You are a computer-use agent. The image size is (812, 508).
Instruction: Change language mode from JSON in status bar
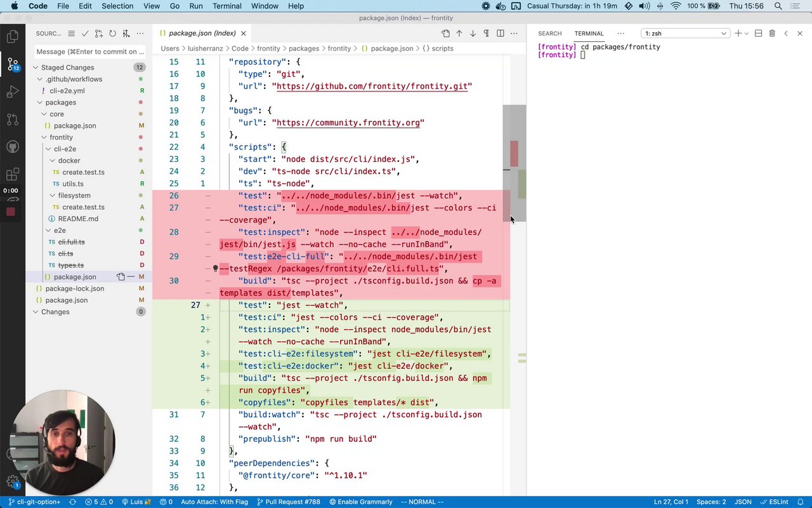coord(743,502)
